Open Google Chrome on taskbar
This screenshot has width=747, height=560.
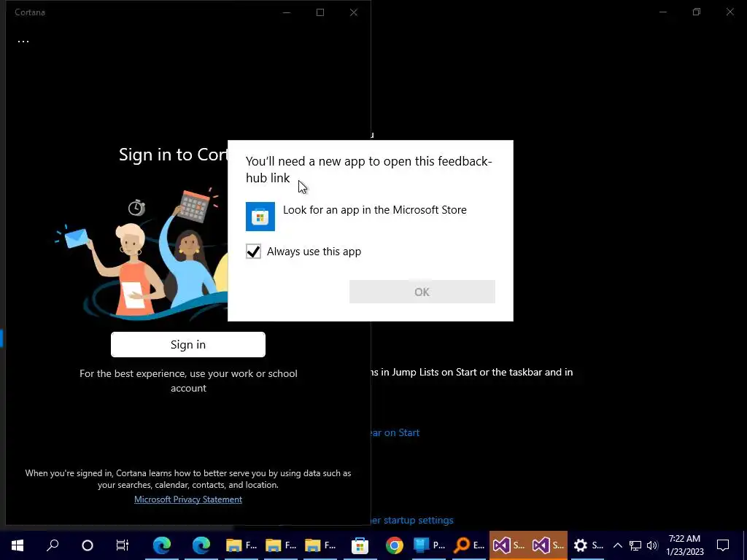tap(395, 545)
